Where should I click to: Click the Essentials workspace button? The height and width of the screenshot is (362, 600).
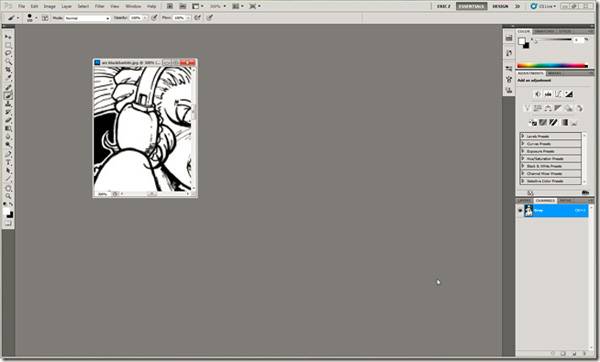click(x=471, y=6)
